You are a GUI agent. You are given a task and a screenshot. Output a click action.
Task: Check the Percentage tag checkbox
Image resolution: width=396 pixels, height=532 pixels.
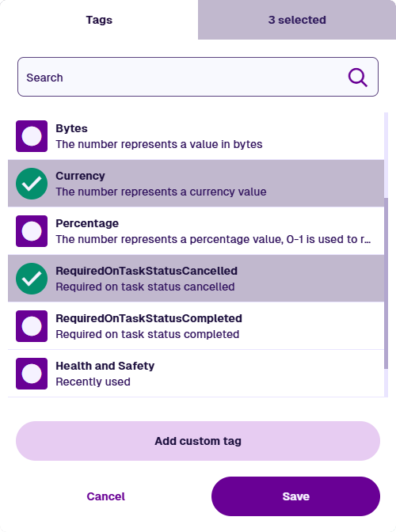[x=32, y=231]
